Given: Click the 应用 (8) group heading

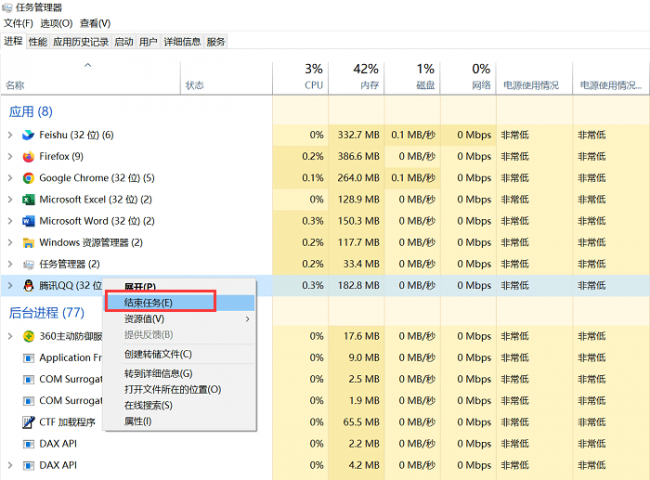Looking at the screenshot, I should 31,112.
